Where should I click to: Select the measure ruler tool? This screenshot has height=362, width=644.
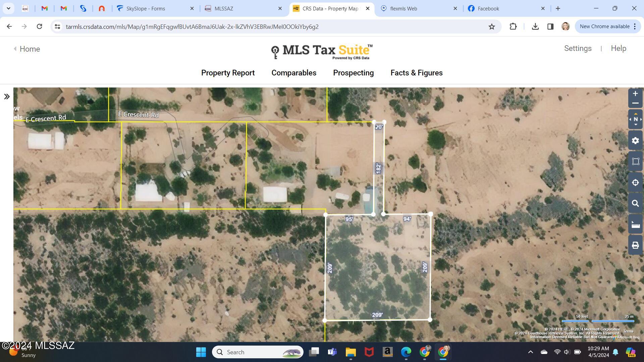pyautogui.click(x=635, y=225)
